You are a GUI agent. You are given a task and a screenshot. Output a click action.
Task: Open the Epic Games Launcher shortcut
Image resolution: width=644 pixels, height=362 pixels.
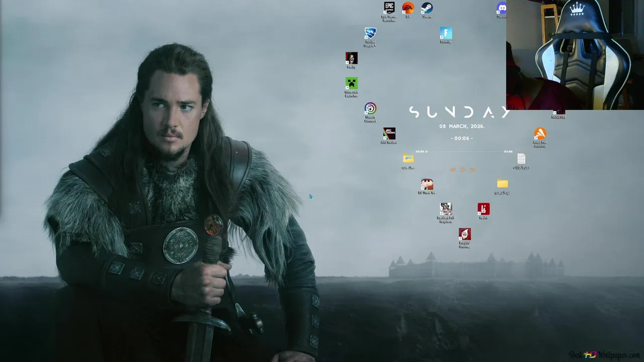pos(389,11)
